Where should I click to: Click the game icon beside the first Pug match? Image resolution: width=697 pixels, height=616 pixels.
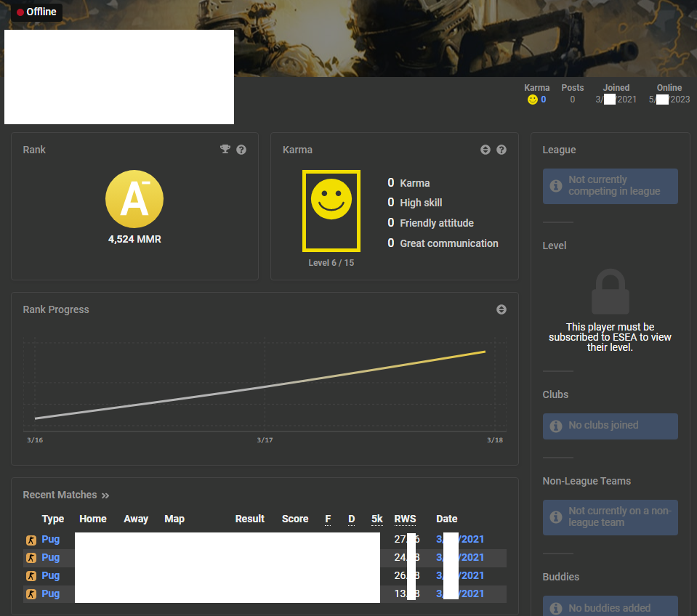click(x=31, y=540)
